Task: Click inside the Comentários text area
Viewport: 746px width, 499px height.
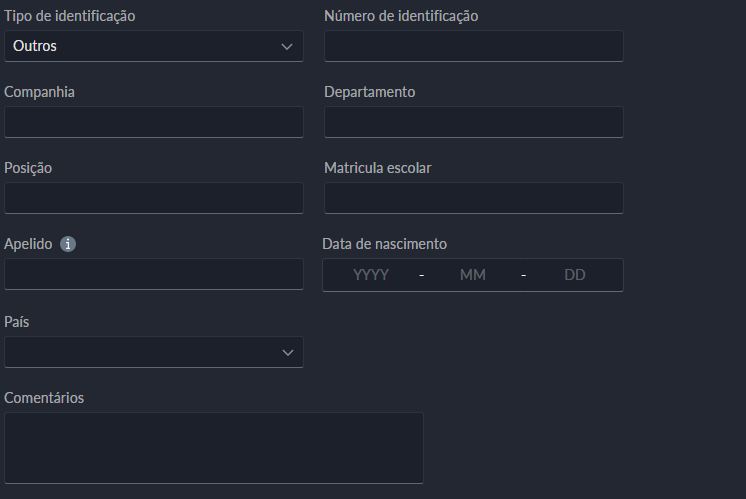Action: click(x=214, y=448)
